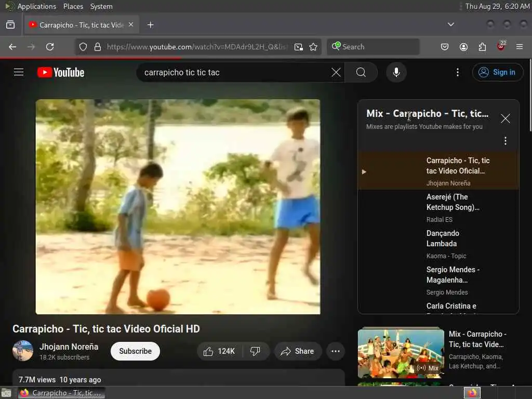Click show desktop icon in taskbar
The image size is (532, 399).
(x=6, y=393)
